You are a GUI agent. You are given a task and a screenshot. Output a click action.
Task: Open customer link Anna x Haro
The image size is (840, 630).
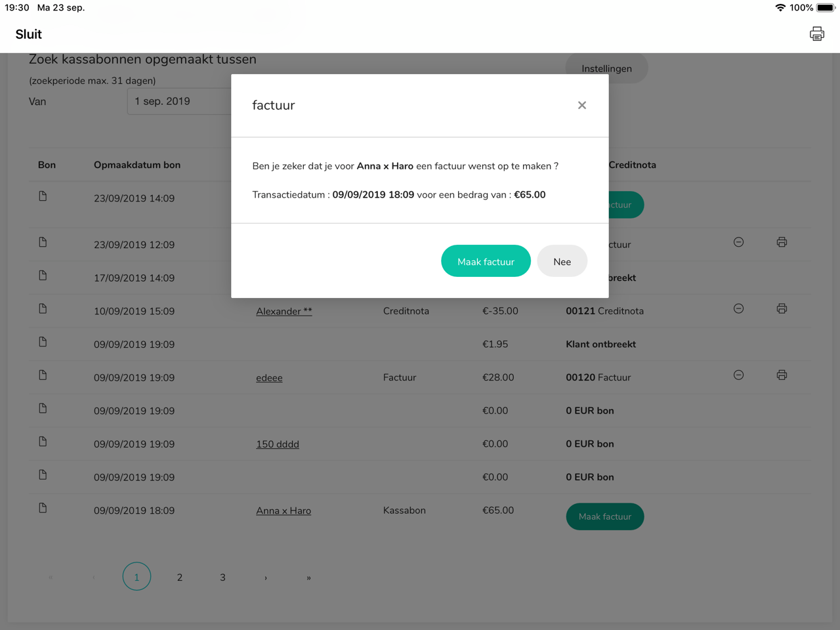[x=283, y=511]
